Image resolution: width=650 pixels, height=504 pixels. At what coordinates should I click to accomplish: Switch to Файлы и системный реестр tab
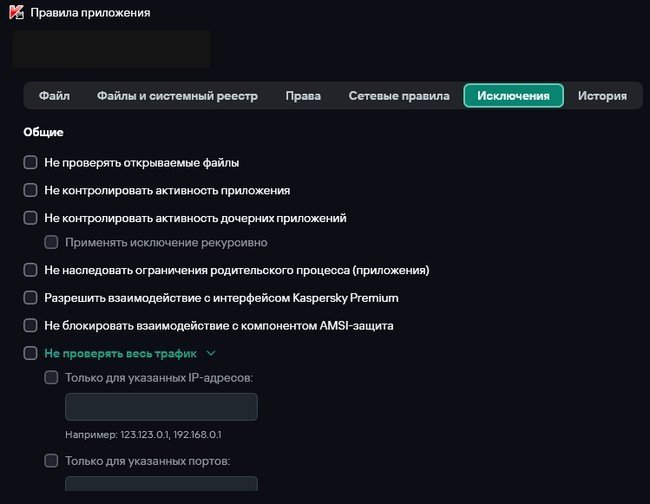[x=177, y=96]
